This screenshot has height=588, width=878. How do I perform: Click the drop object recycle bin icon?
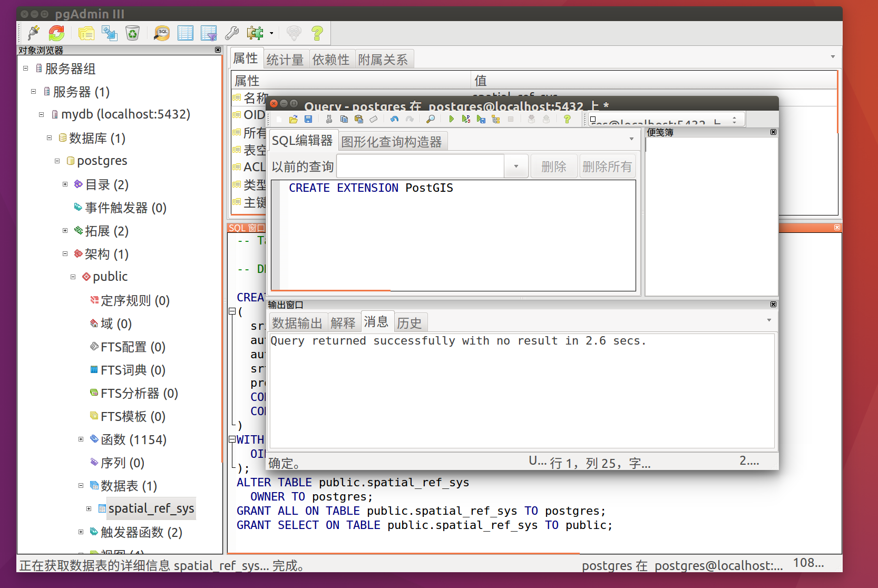click(x=132, y=33)
